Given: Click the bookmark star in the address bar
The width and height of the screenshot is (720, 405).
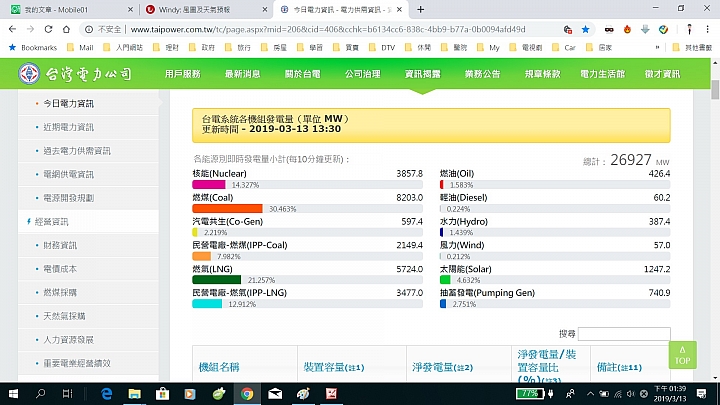Looking at the screenshot, I should click(585, 29).
